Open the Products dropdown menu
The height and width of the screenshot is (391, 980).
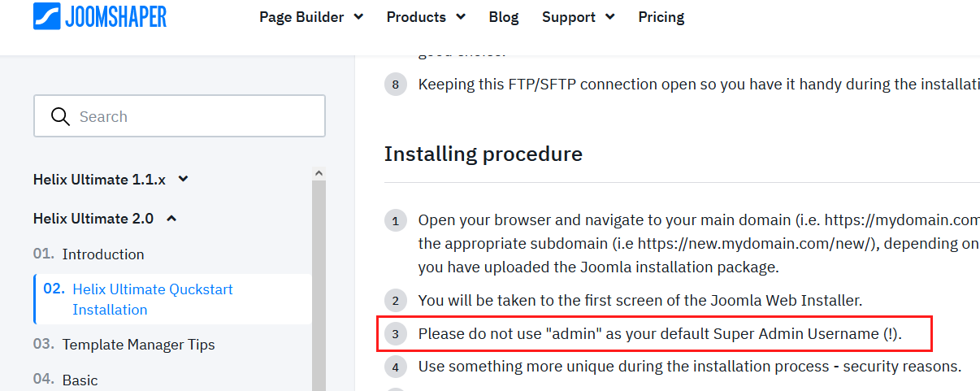[426, 17]
